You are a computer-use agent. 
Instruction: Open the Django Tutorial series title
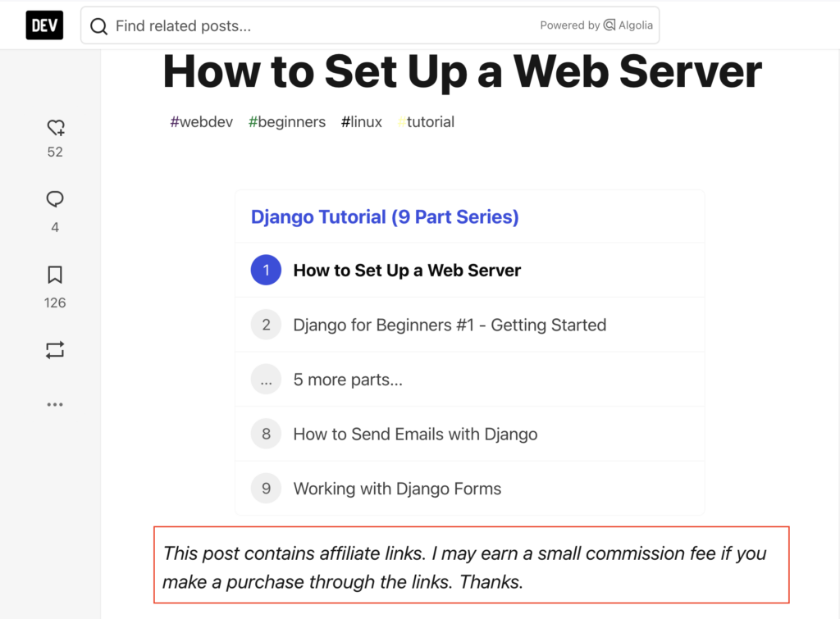(x=383, y=216)
